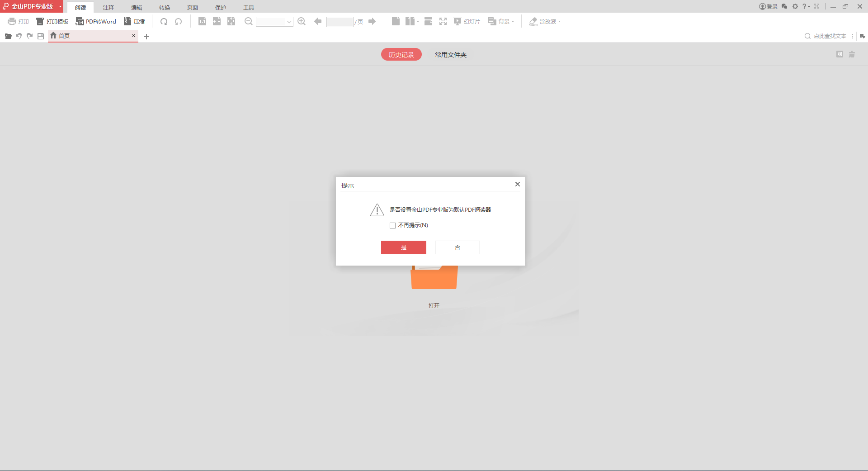
Task: Click the 压缩 compress tool
Action: pyautogui.click(x=134, y=21)
